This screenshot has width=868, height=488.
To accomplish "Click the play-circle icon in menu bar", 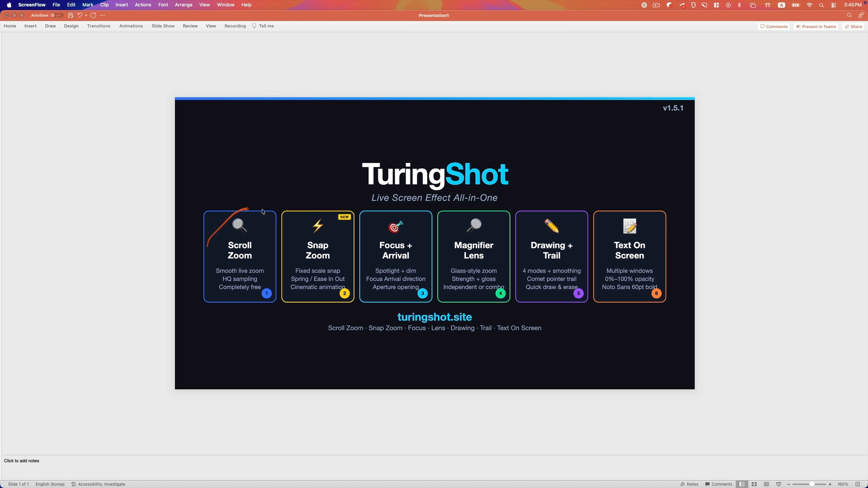I will [728, 5].
